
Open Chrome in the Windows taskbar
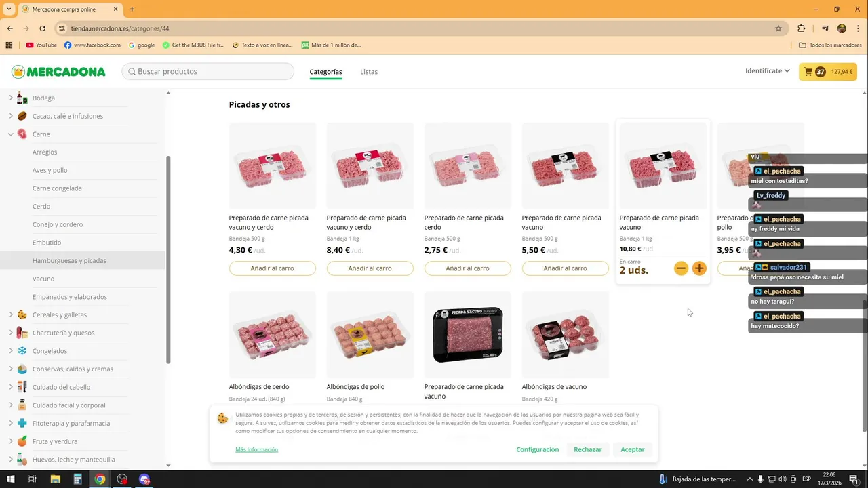[x=100, y=479]
